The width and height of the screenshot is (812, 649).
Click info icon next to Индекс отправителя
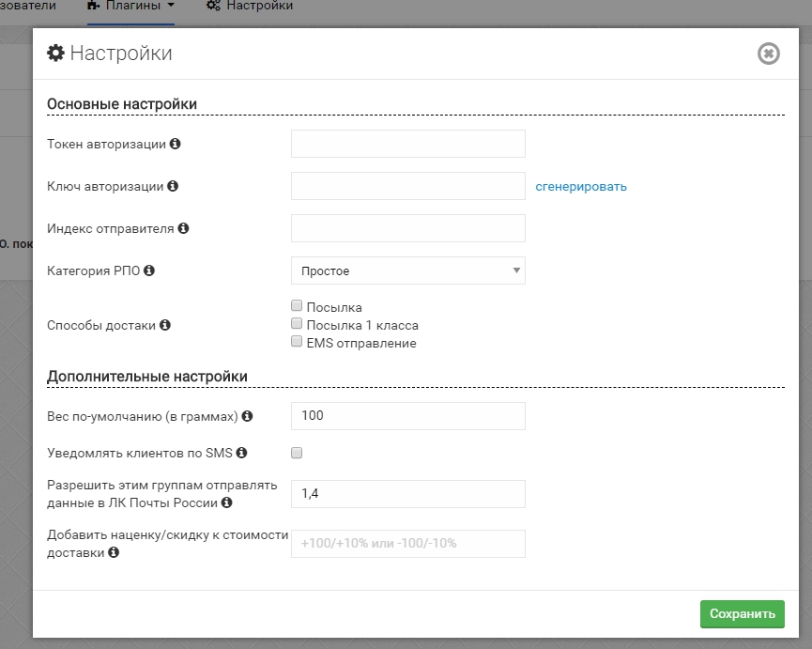[x=184, y=228]
